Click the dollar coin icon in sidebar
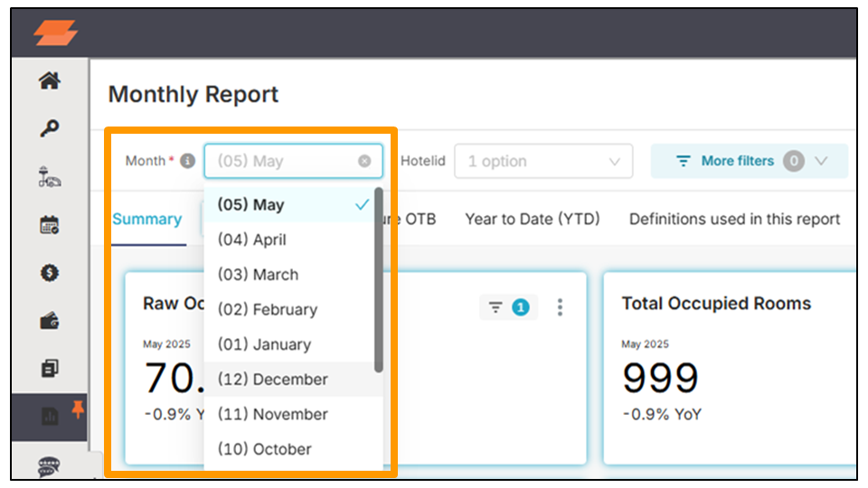This screenshot has width=868, height=488. pyautogui.click(x=49, y=273)
